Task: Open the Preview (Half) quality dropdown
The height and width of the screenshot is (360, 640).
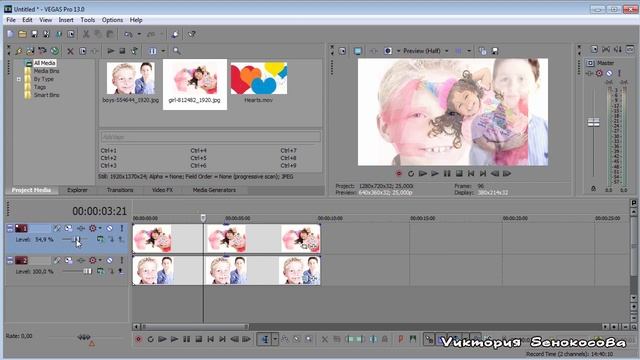Action: 446,51
